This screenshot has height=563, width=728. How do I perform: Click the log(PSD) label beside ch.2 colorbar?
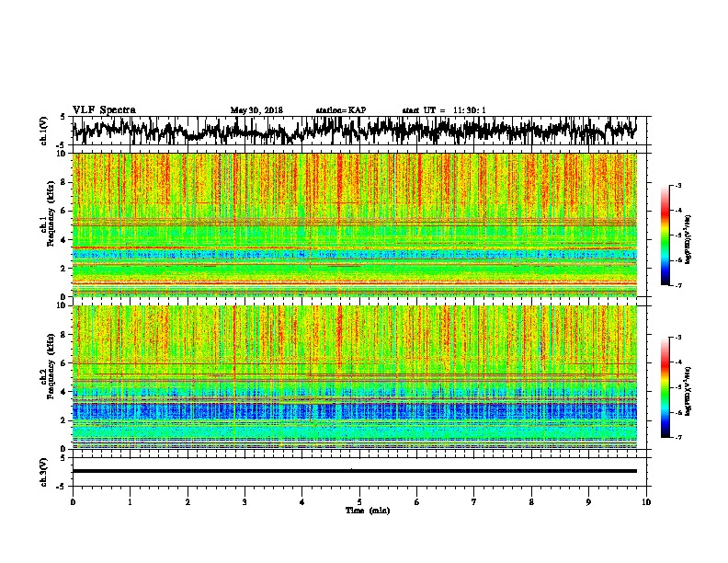tap(688, 391)
